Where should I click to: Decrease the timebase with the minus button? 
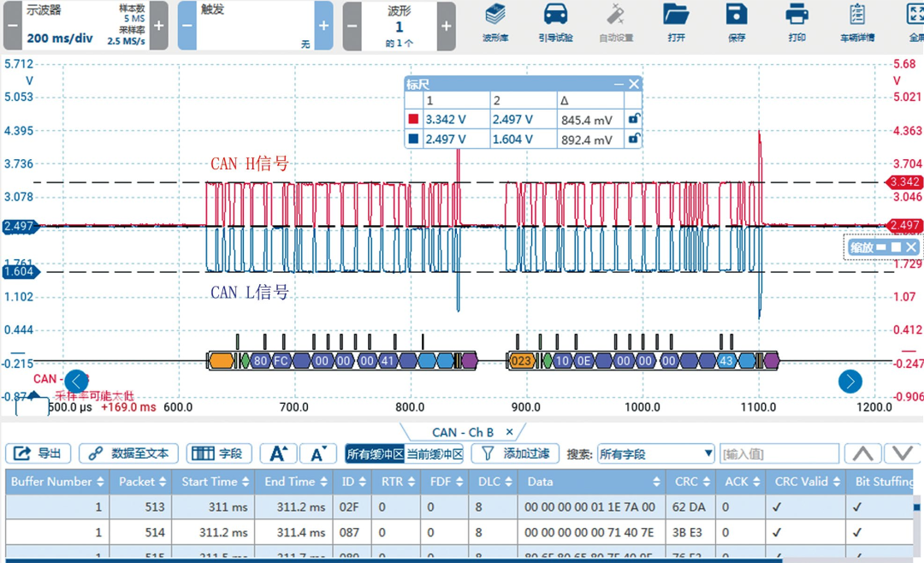(13, 26)
